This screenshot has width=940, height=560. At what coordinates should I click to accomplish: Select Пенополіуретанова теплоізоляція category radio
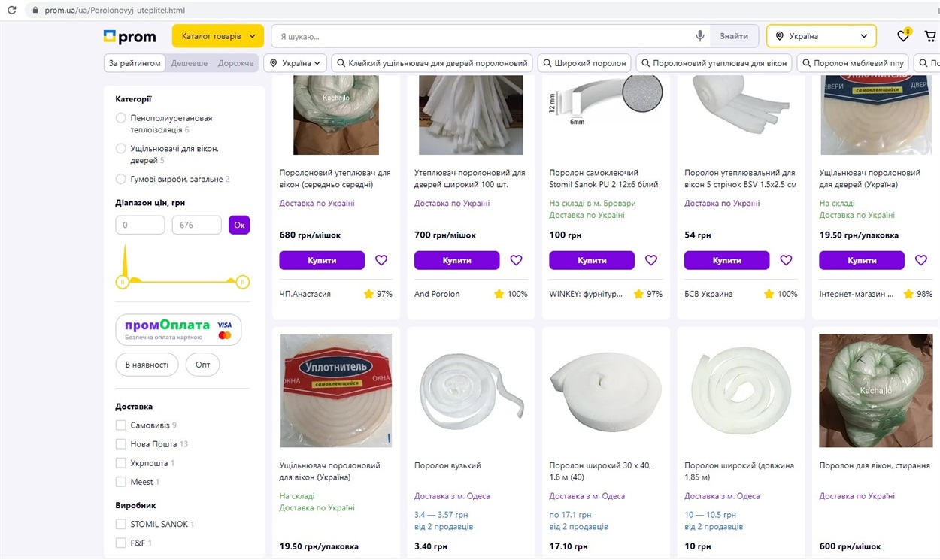pyautogui.click(x=120, y=118)
